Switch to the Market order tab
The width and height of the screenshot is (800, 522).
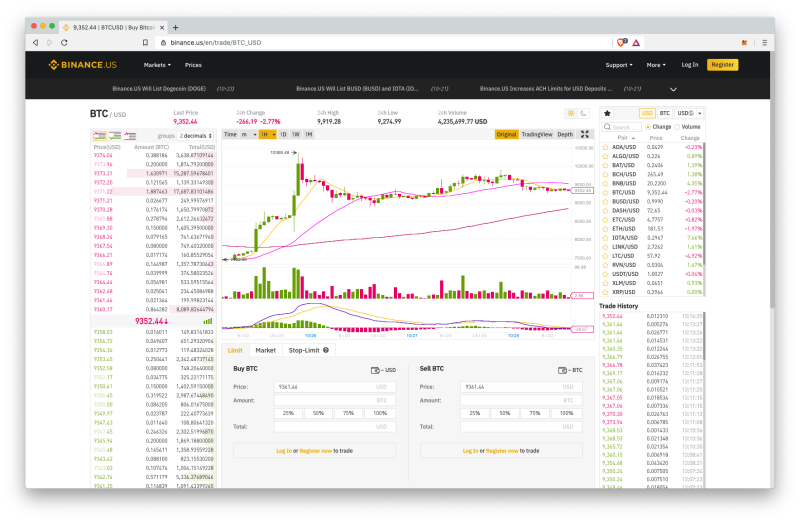[x=265, y=350]
